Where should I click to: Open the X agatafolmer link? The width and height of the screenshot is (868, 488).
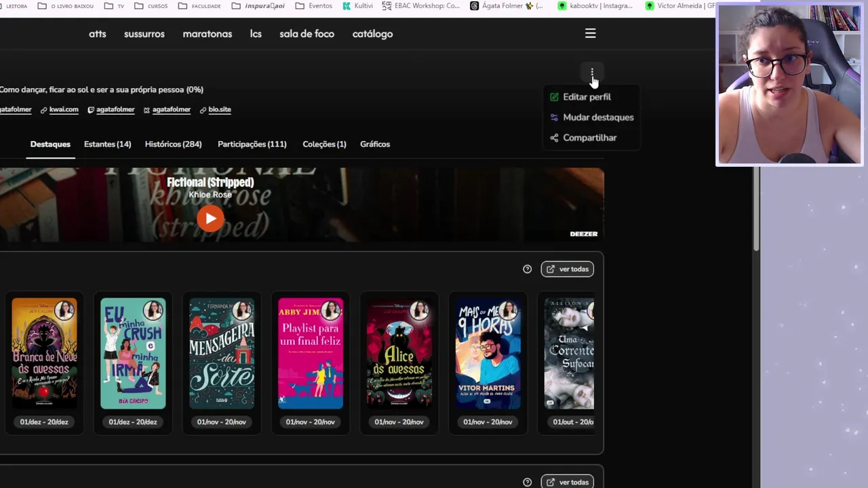(x=171, y=109)
